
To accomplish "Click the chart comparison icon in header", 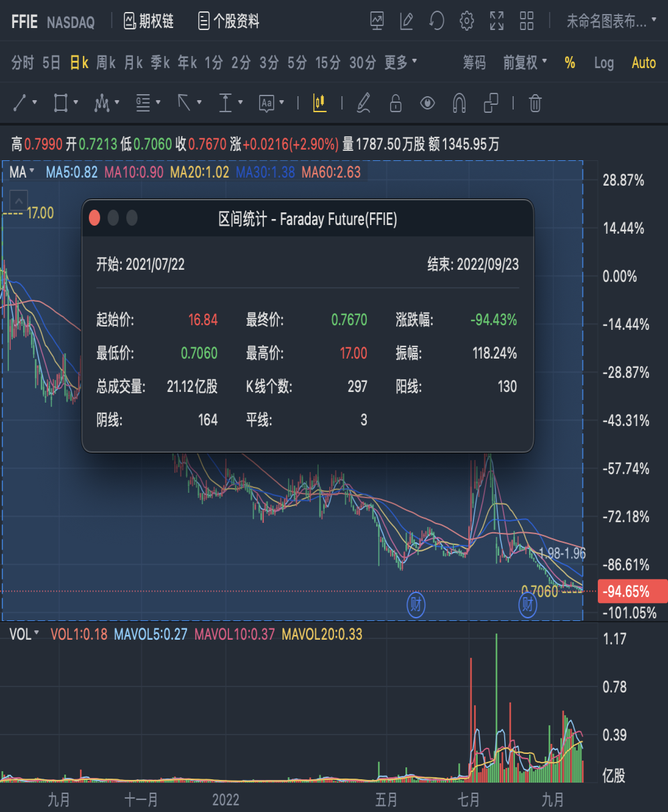I will coord(377,21).
